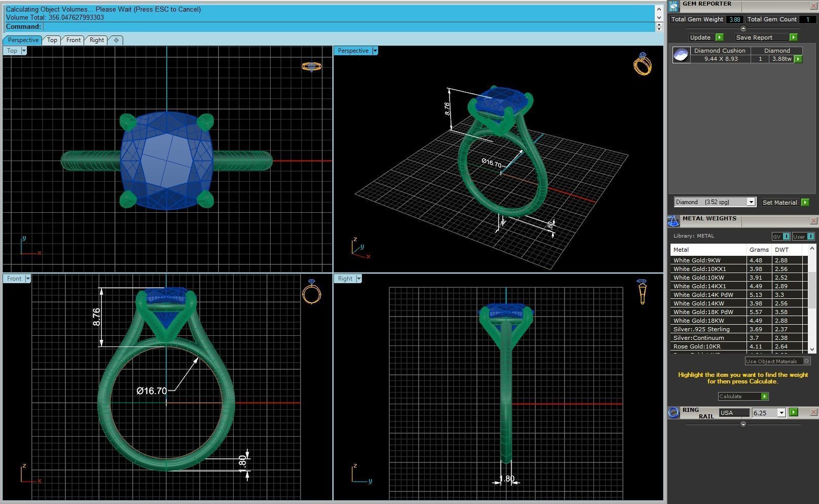Click the ring icon in Perspective viewport corner
819x504 pixels.
642,64
